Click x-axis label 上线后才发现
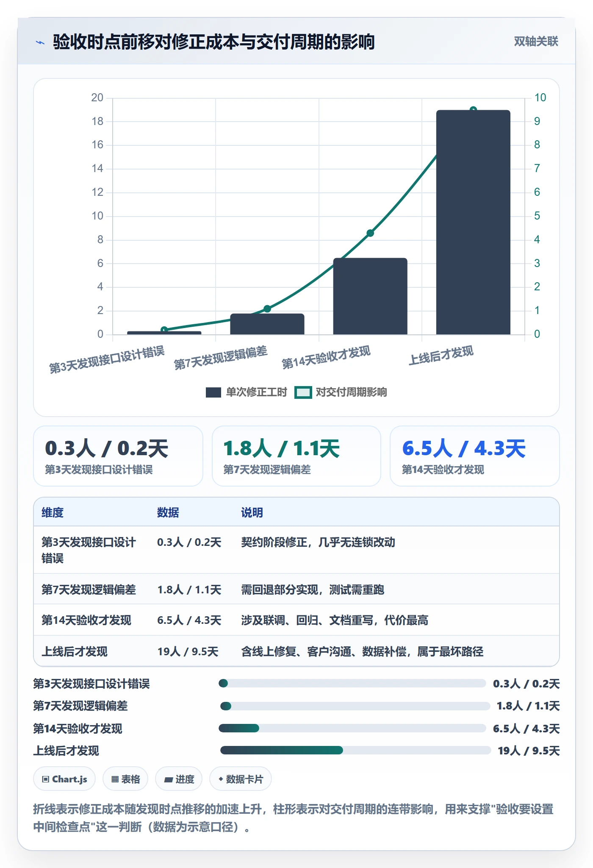The width and height of the screenshot is (593, 868). pyautogui.click(x=441, y=355)
